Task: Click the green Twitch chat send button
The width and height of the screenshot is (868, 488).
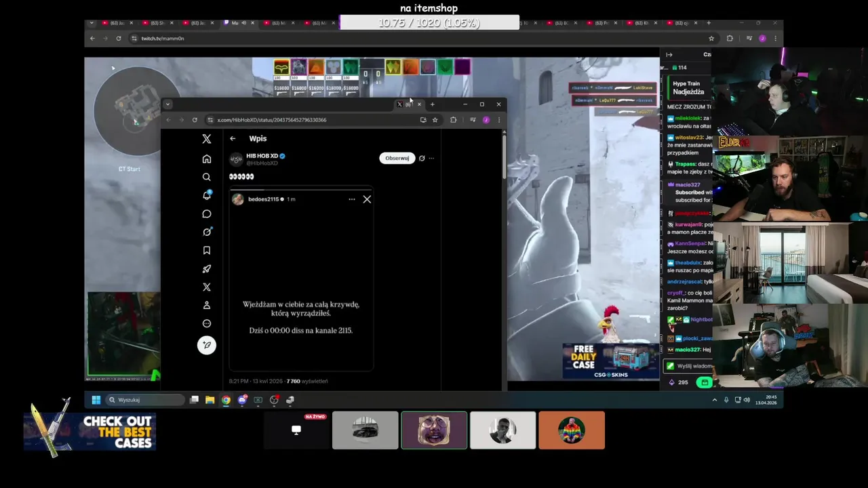Action: [x=705, y=382]
